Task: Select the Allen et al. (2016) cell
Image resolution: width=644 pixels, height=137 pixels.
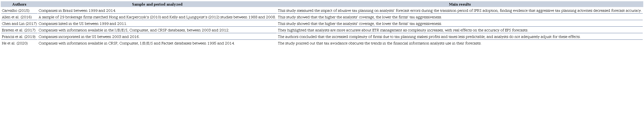Action: click(17, 17)
